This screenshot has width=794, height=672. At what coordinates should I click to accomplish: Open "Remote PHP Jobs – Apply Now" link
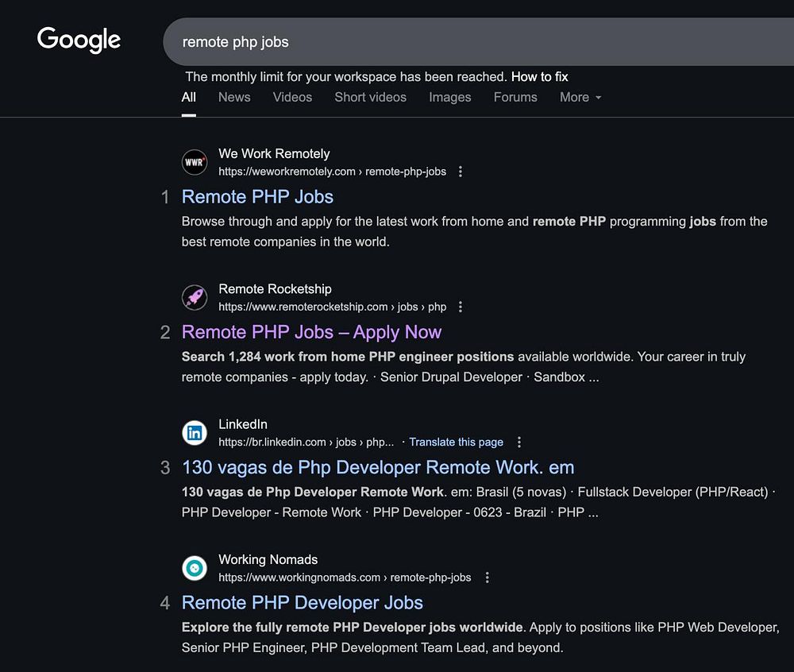(311, 332)
